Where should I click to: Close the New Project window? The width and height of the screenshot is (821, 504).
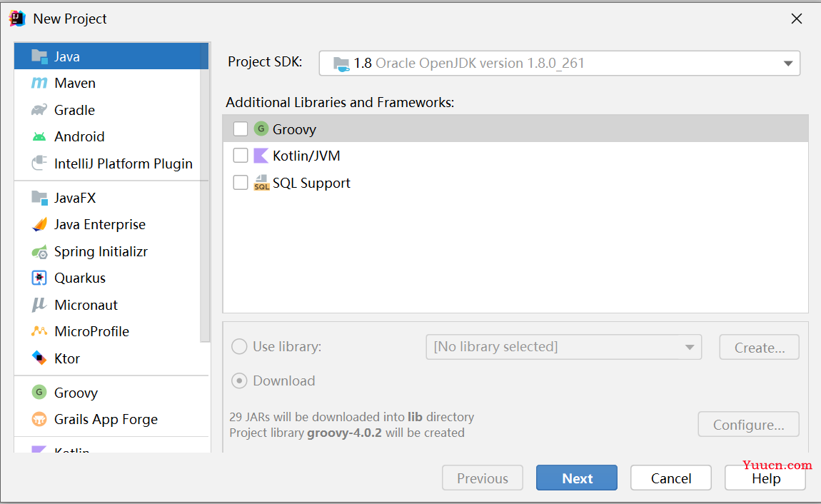(x=797, y=19)
